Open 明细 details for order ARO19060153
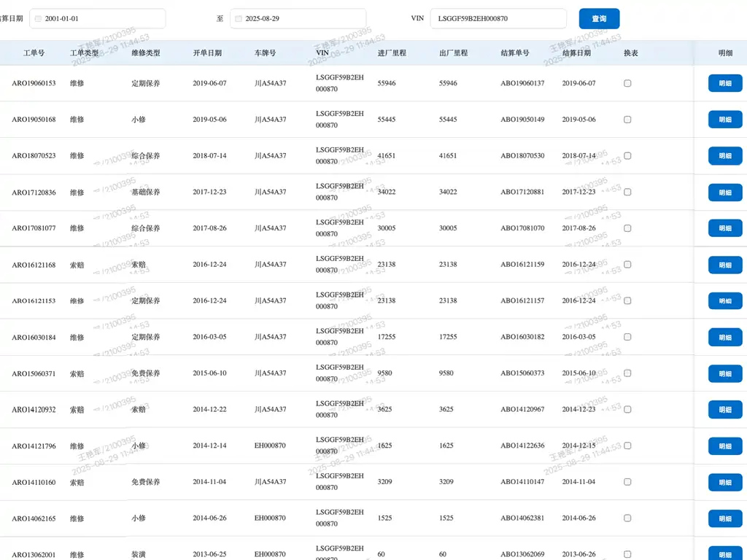The image size is (747, 560). (x=724, y=84)
